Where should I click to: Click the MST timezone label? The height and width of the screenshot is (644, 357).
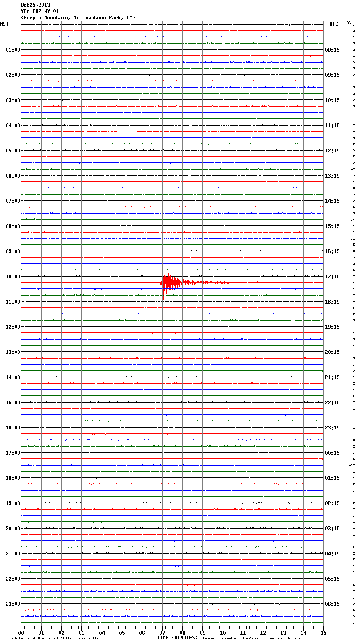pyautogui.click(x=4, y=24)
